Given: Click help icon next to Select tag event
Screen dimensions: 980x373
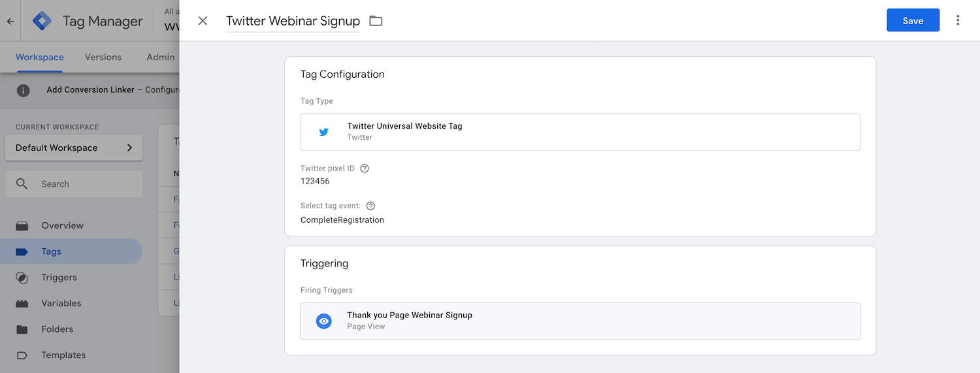Looking at the screenshot, I should 370,206.
